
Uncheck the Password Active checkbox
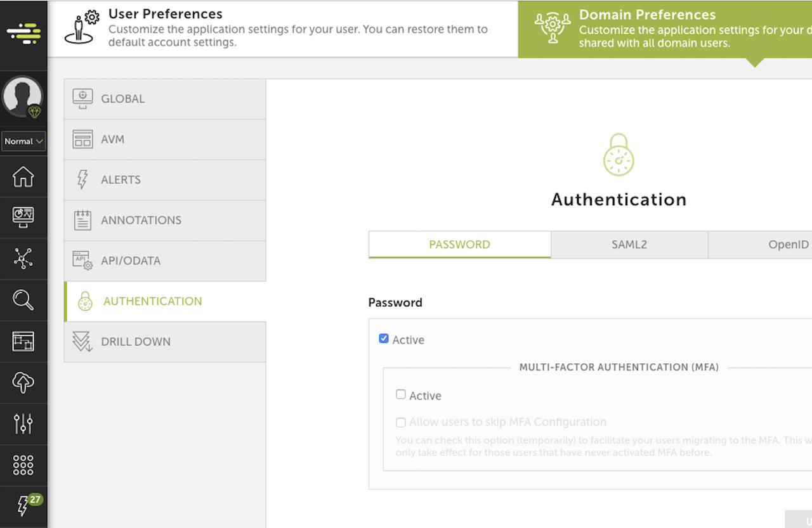(x=384, y=338)
